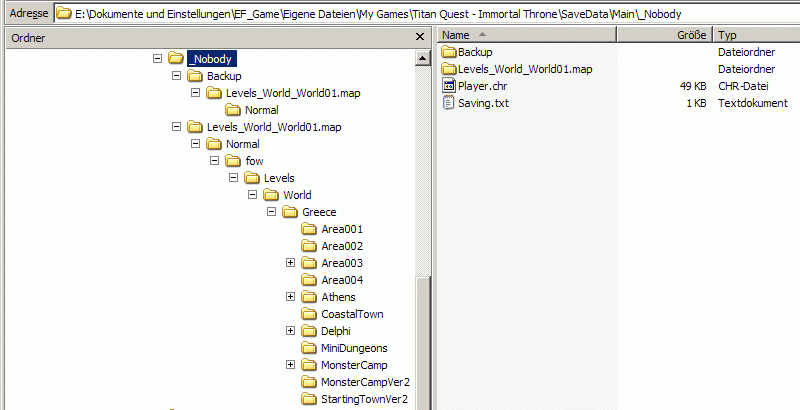The height and width of the screenshot is (410, 800).
Task: Sort files by the Typ column header
Action: tap(755, 35)
